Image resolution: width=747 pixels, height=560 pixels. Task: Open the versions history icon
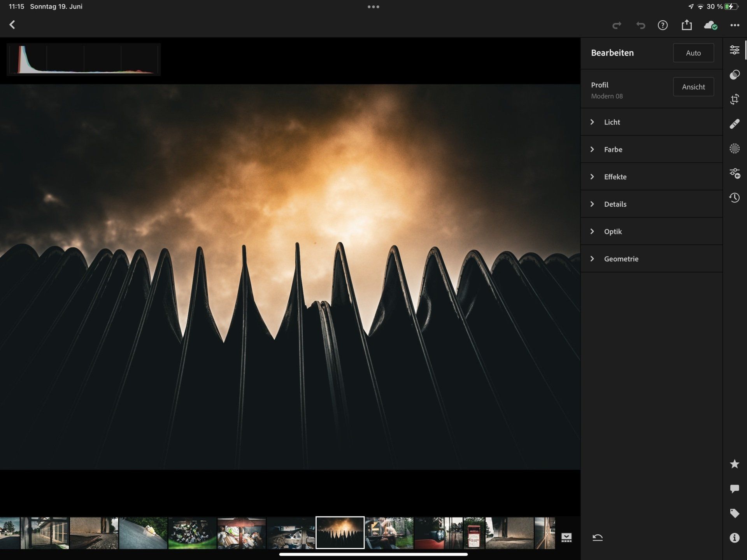(x=734, y=198)
